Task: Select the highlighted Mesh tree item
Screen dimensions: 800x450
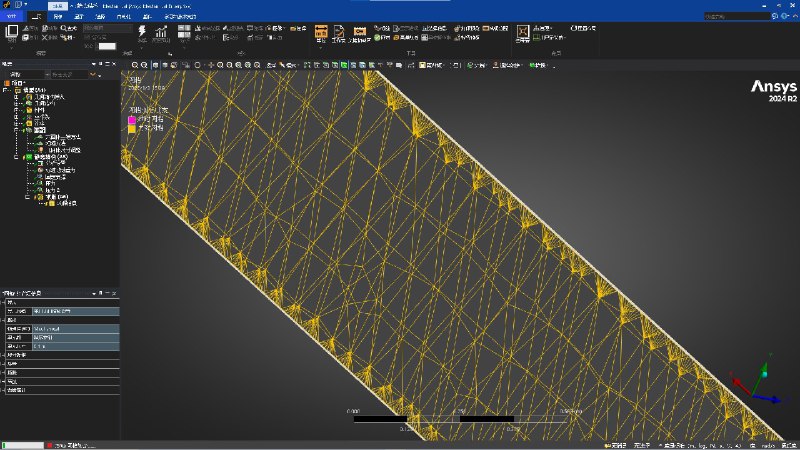Action: [x=39, y=130]
